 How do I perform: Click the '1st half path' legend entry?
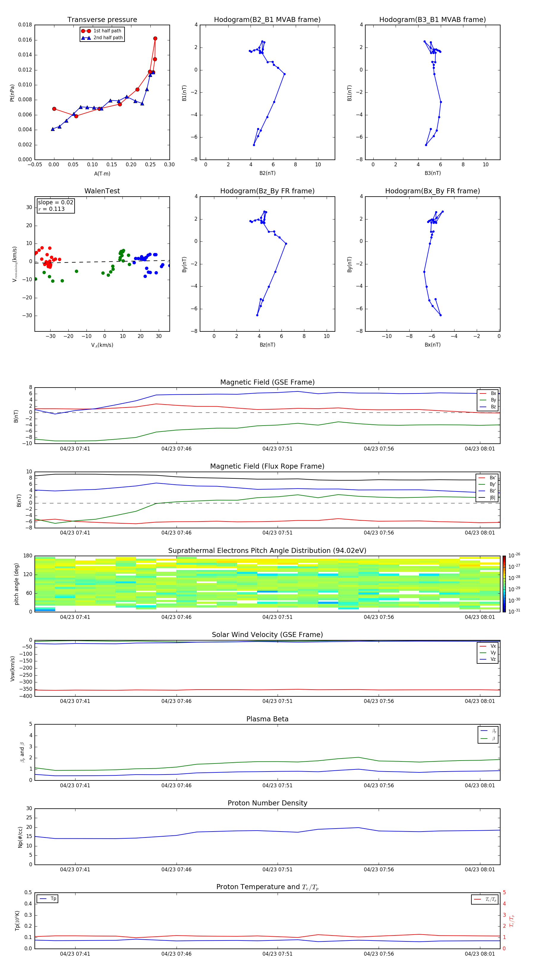coord(102,31)
